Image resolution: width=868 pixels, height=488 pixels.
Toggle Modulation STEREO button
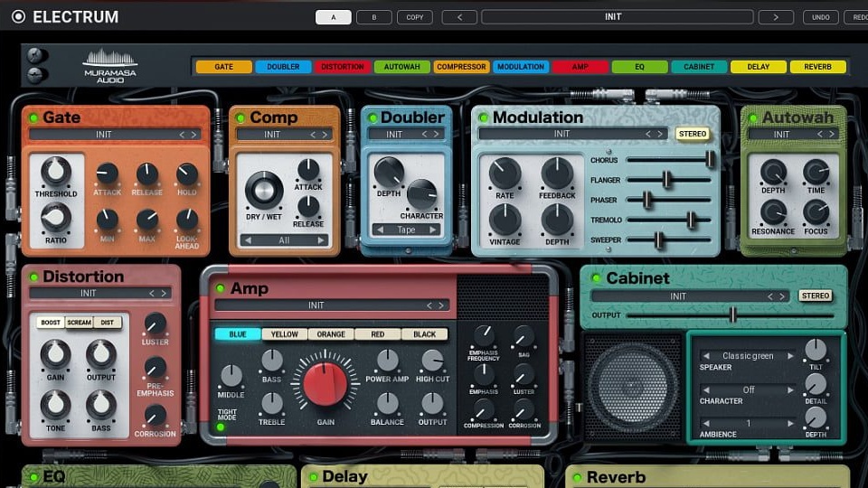(x=693, y=134)
